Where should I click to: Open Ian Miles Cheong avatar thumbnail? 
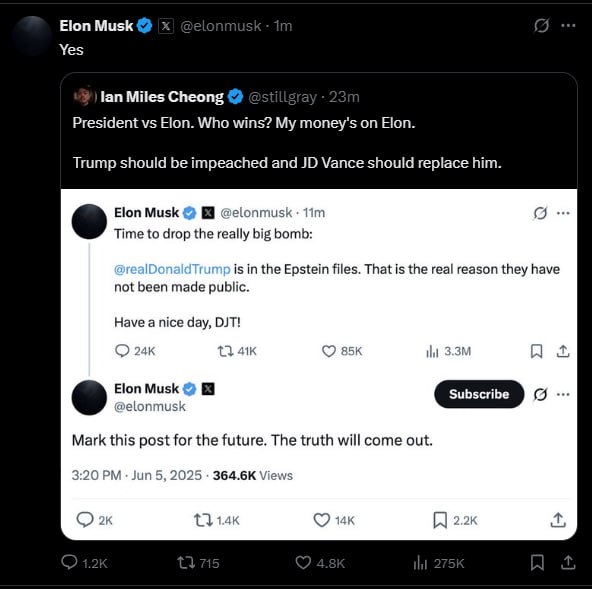coord(85,96)
